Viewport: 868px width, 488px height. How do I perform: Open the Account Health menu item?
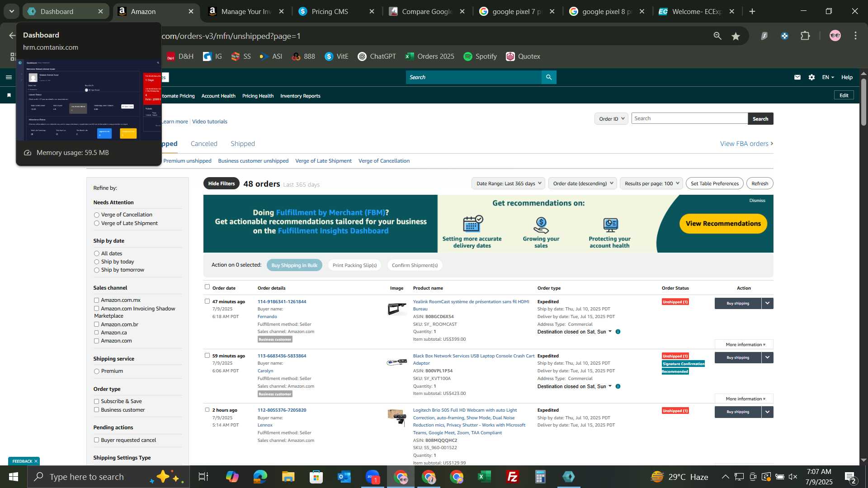(218, 96)
